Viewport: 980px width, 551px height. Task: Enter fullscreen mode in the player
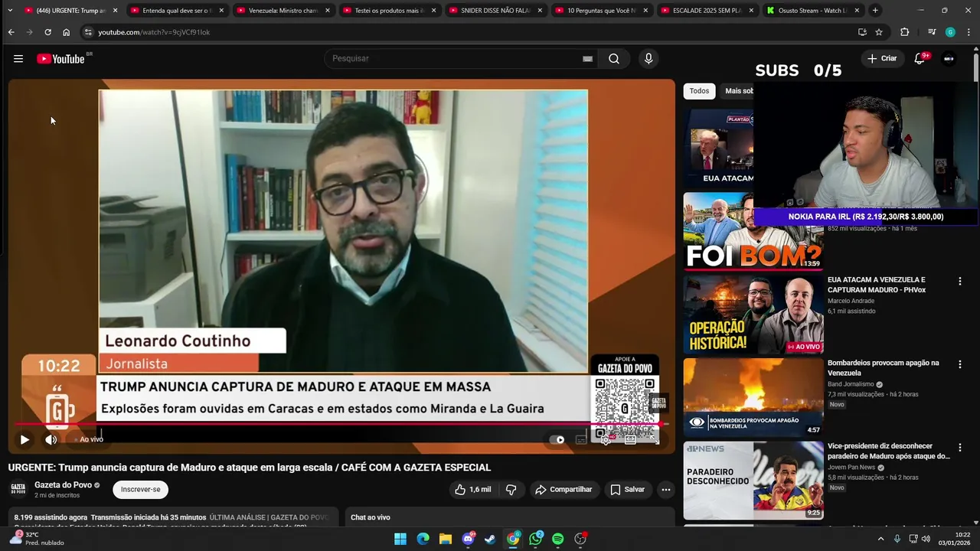(x=655, y=439)
